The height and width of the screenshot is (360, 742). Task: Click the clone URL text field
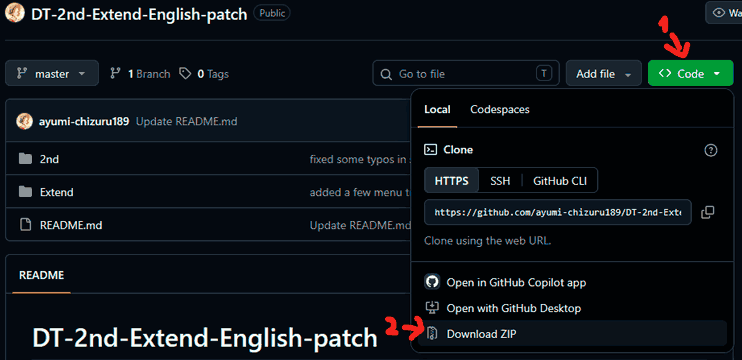pyautogui.click(x=558, y=212)
